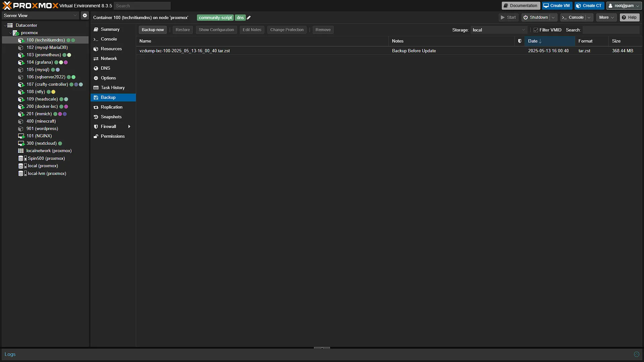Click the DNS globe icon

[x=96, y=68]
